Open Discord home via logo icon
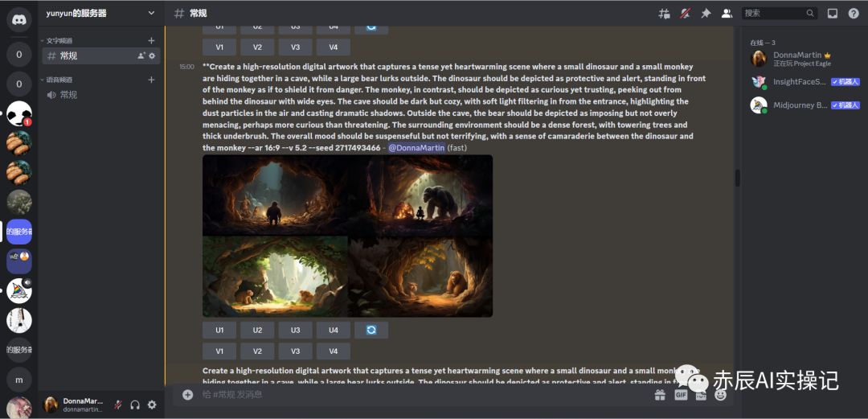This screenshot has width=868, height=419. point(18,21)
